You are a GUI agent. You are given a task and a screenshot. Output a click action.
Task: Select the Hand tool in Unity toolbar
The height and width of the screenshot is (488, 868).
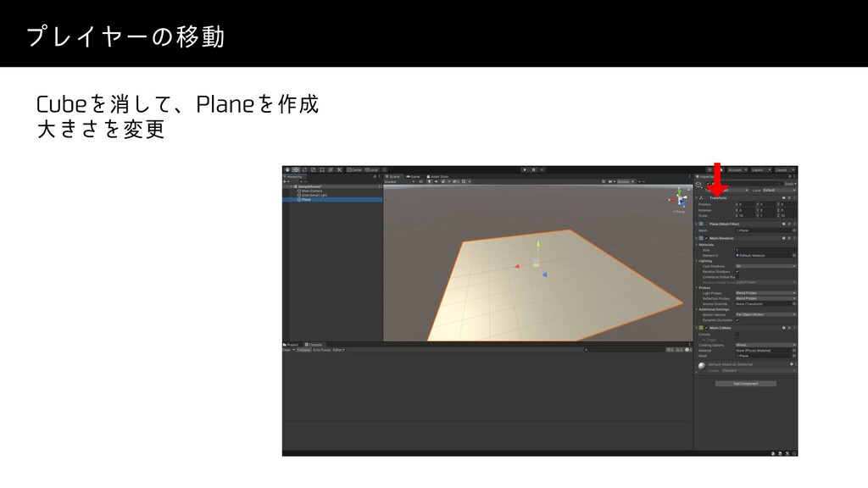(x=287, y=169)
